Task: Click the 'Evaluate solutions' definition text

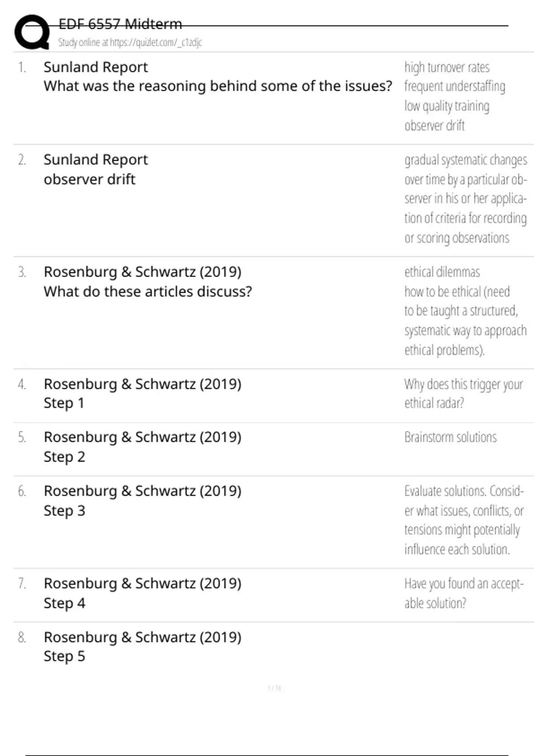Action: (464, 520)
